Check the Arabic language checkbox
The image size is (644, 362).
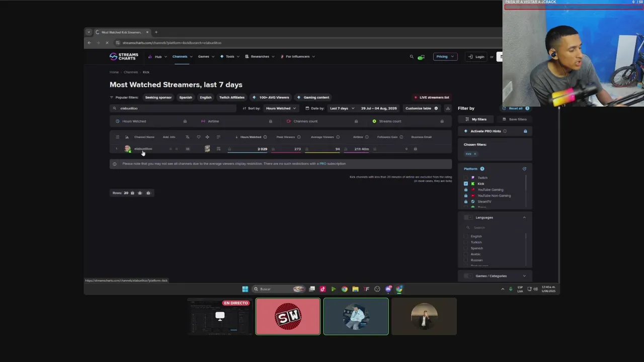[x=466, y=254]
